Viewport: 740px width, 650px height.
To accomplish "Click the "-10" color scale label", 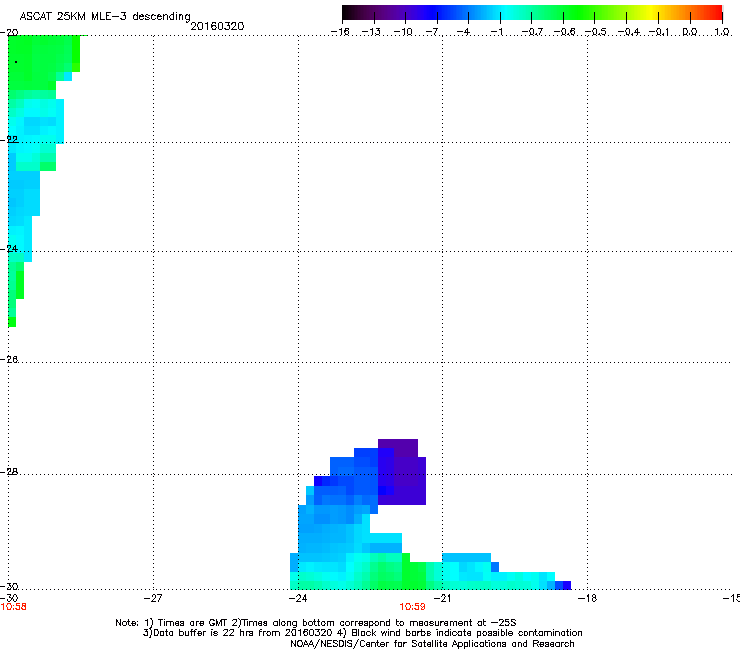I will (x=403, y=32).
